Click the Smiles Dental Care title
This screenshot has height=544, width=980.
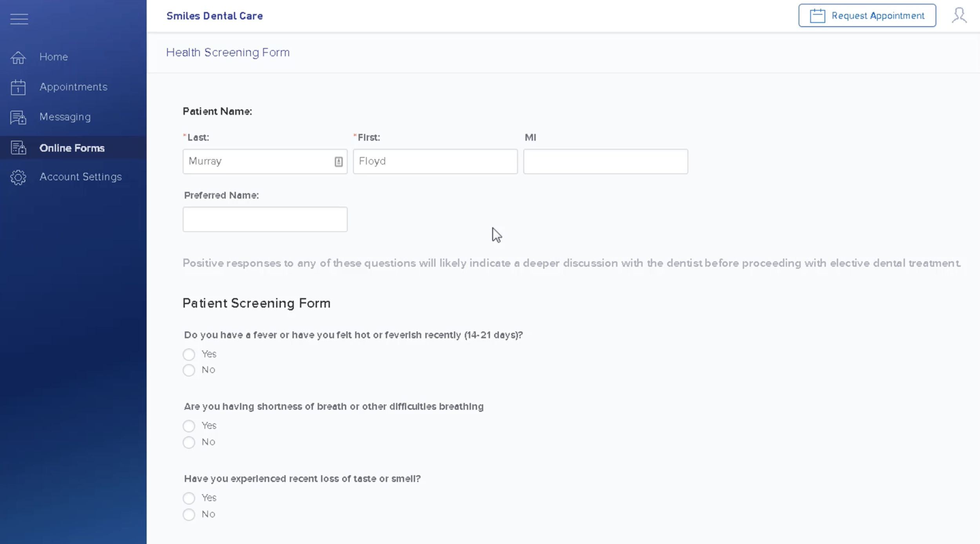click(214, 16)
